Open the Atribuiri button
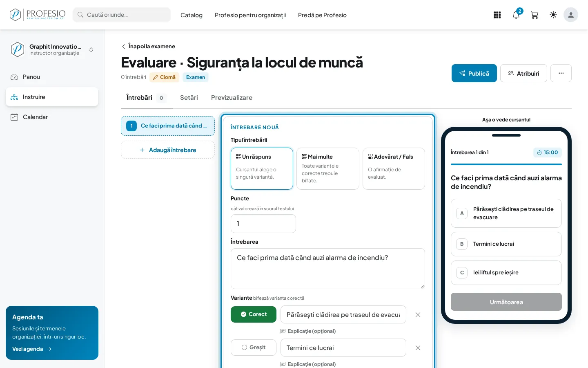This screenshot has height=368, width=588. 523,73
